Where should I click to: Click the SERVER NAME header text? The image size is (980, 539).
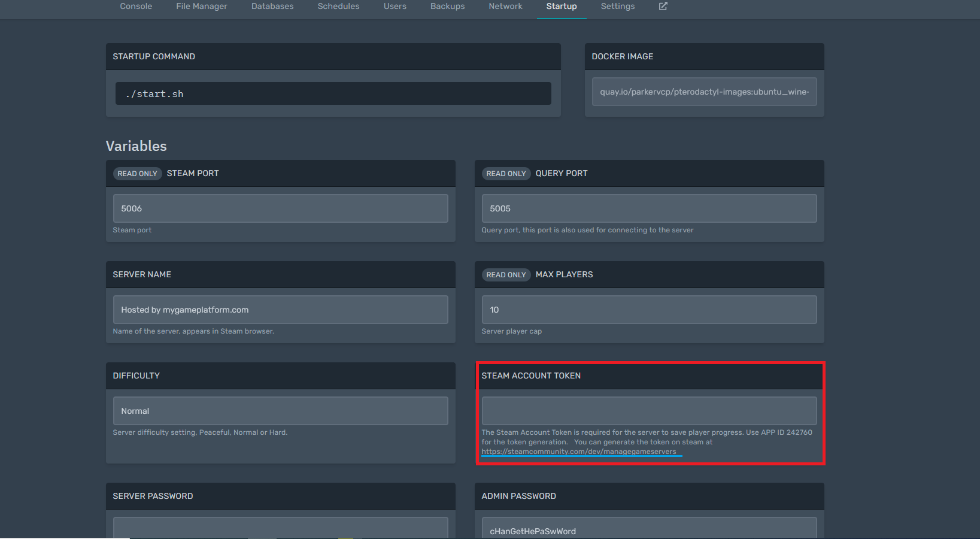tap(142, 274)
